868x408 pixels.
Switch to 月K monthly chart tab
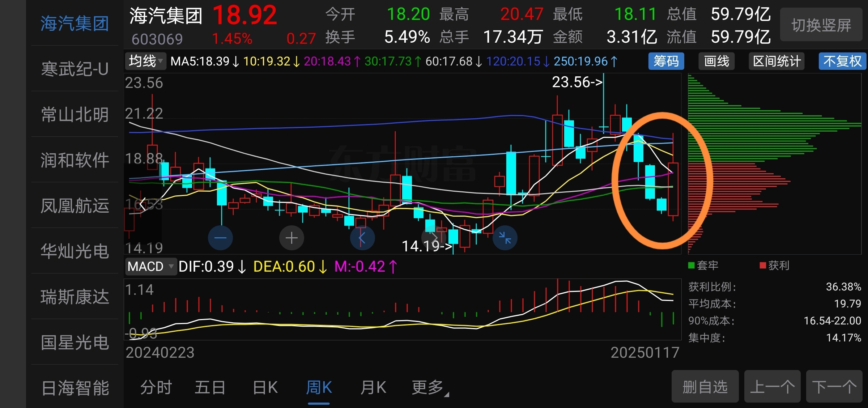(x=373, y=388)
